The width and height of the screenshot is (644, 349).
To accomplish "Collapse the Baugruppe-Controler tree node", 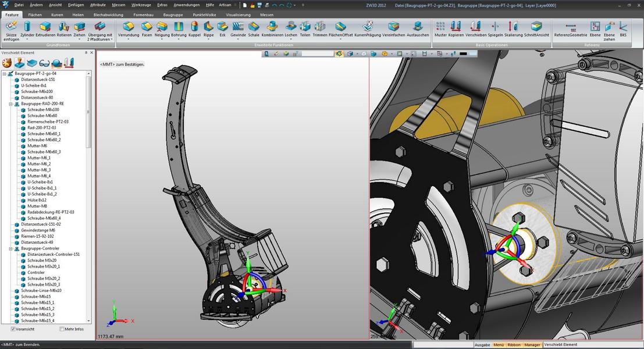I will 10,248.
